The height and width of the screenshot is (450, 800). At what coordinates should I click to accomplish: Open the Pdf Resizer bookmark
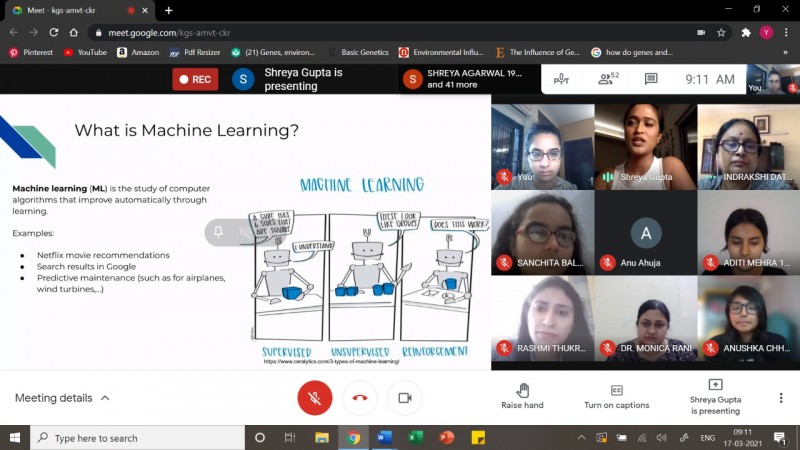tap(194, 52)
